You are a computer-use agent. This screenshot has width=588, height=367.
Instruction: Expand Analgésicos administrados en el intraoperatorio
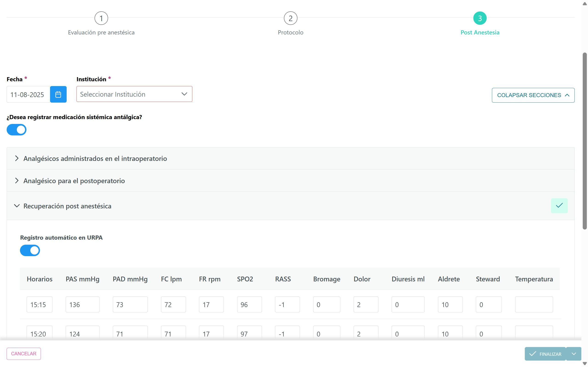[x=95, y=159]
